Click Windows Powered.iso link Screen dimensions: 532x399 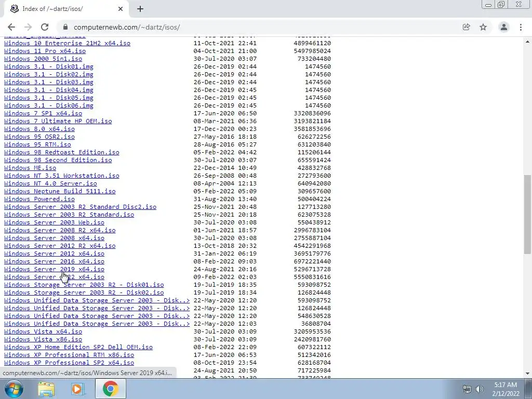pyautogui.click(x=39, y=199)
